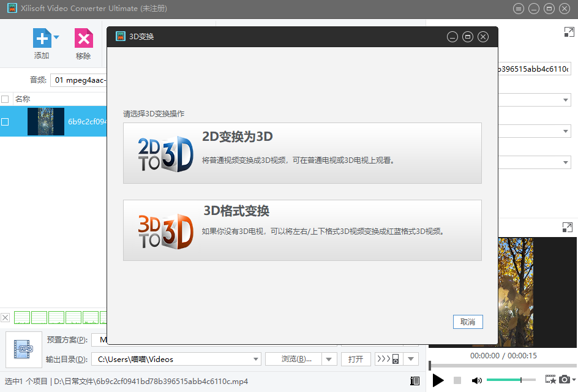Click the MP4 profile icon
Viewport: 578px width, 392px height.
pos(24,349)
